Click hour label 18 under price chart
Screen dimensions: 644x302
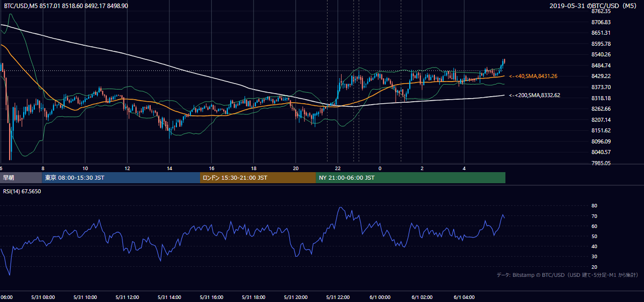253,168
